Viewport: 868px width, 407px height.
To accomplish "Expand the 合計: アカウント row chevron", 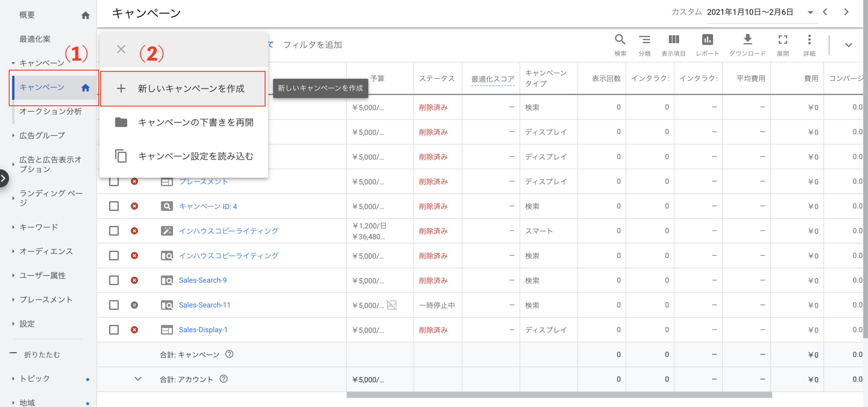I will (138, 379).
